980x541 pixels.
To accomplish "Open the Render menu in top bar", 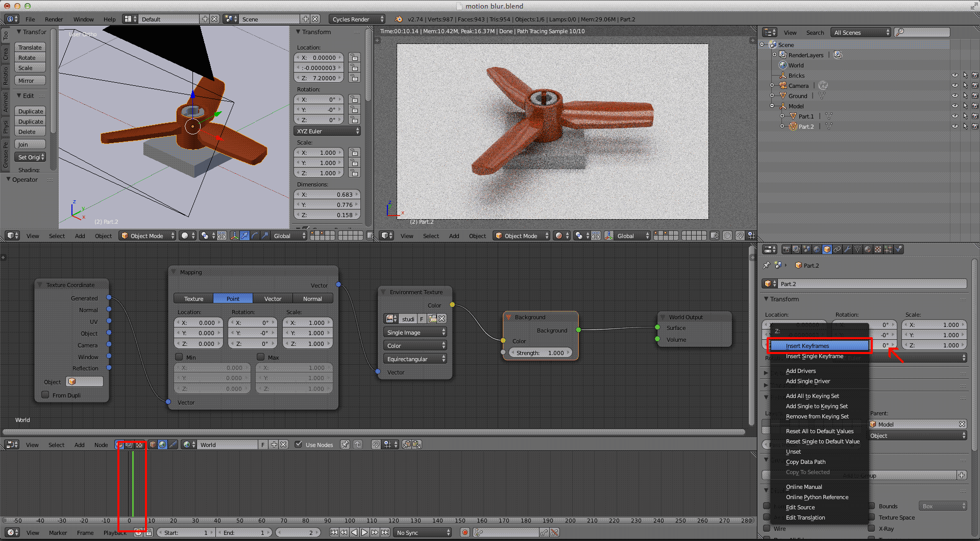I will click(x=54, y=19).
